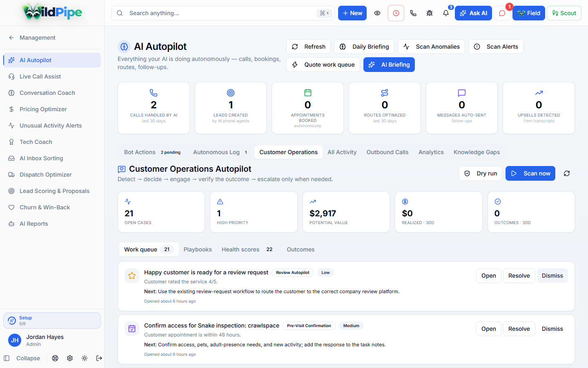Open Quote work queue
This screenshot has height=368, width=588.
[x=323, y=65]
